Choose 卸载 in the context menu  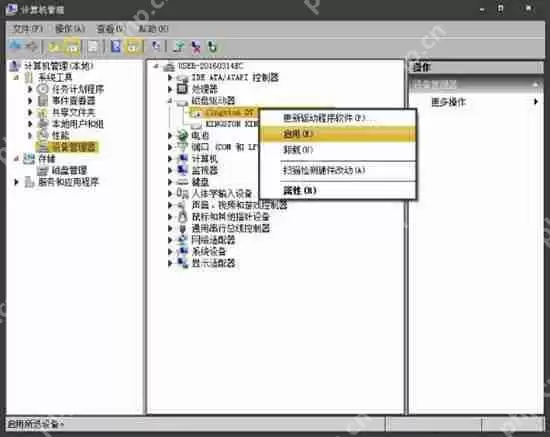point(337,150)
